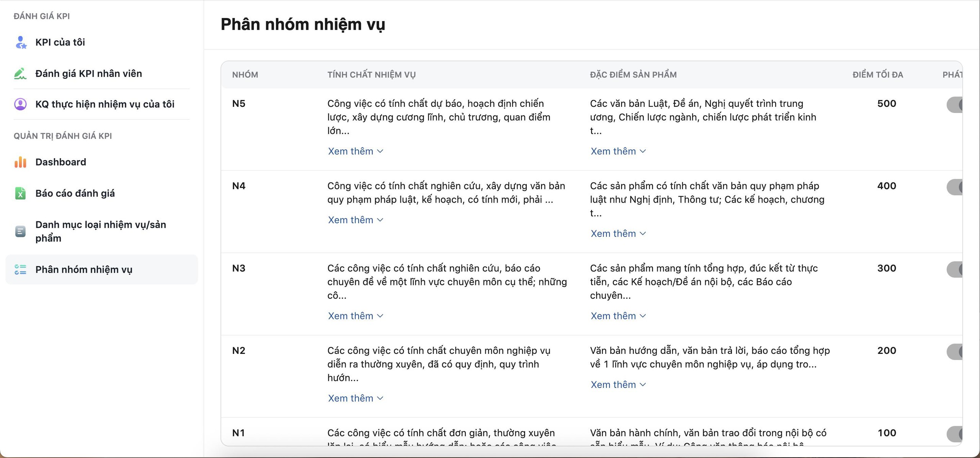Open KQ thực hiện nhiệm vụ của tôi

coord(105,104)
